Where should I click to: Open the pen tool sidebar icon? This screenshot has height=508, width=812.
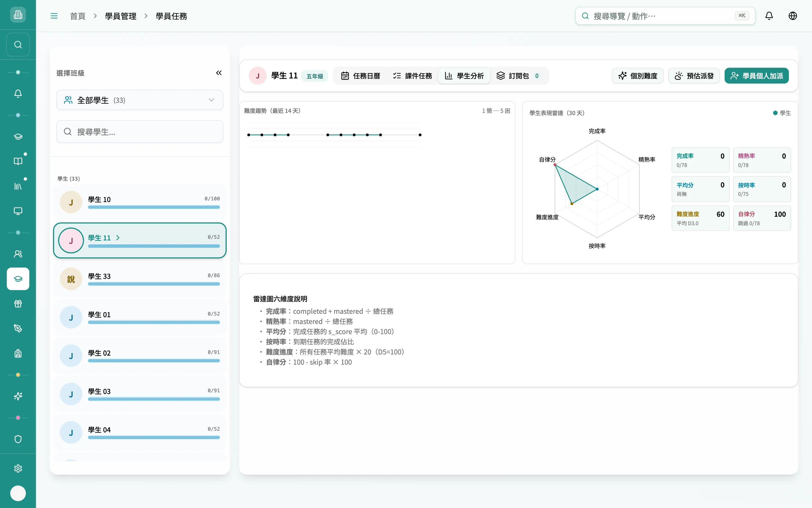coord(18,329)
